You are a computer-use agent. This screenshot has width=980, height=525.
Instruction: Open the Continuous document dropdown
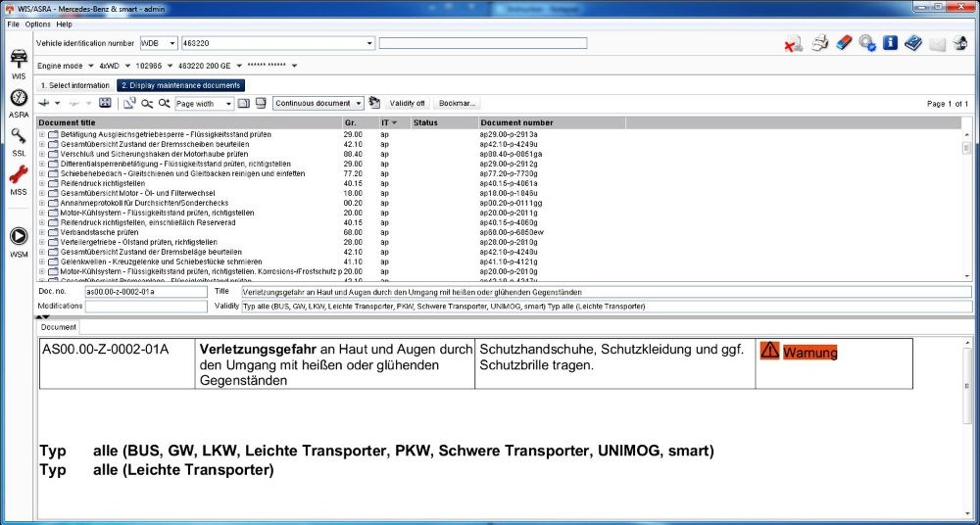(358, 103)
